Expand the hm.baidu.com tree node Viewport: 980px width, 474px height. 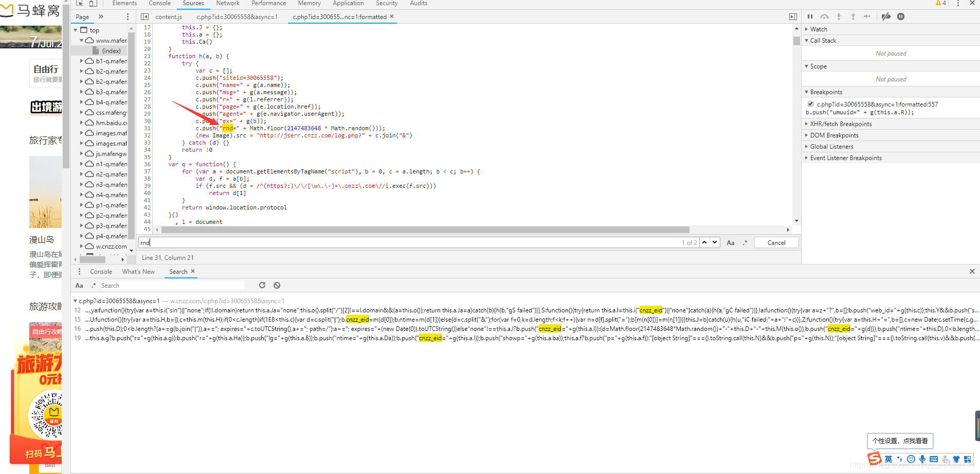coord(81,123)
